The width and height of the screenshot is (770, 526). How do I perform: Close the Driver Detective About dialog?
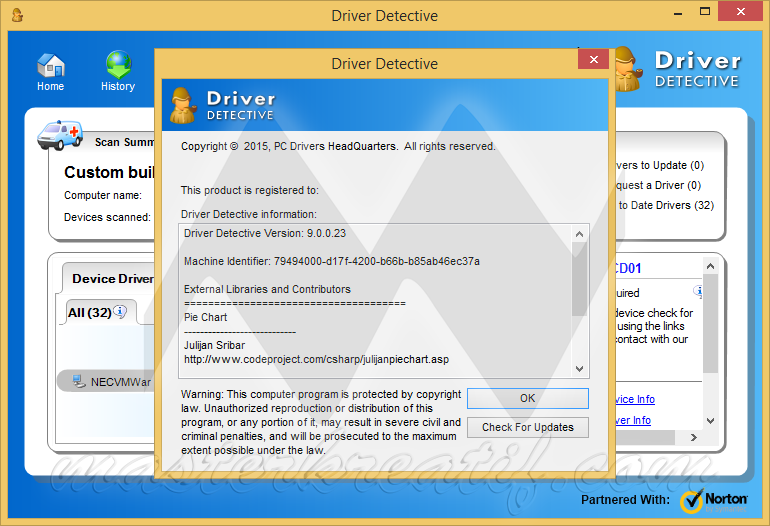(x=593, y=59)
